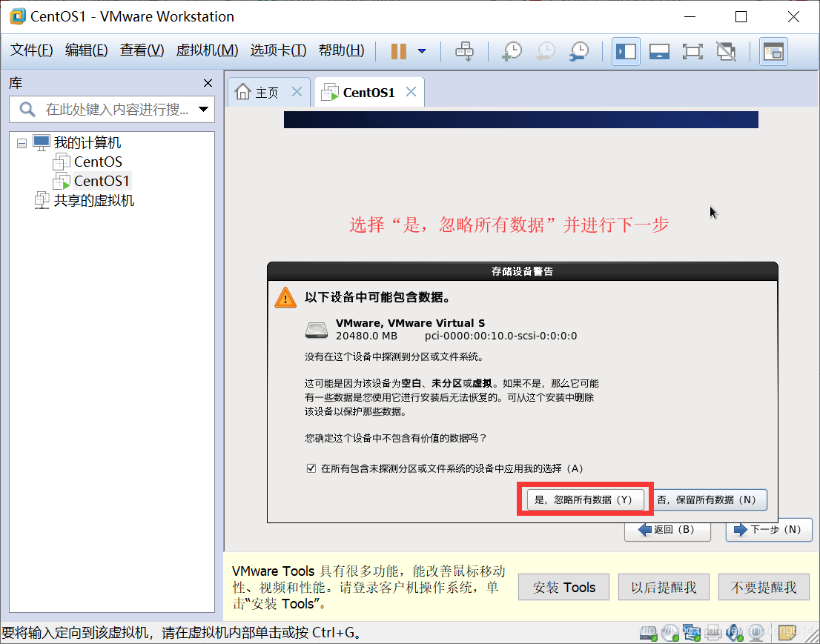Click the warning triangle icon

point(285,297)
